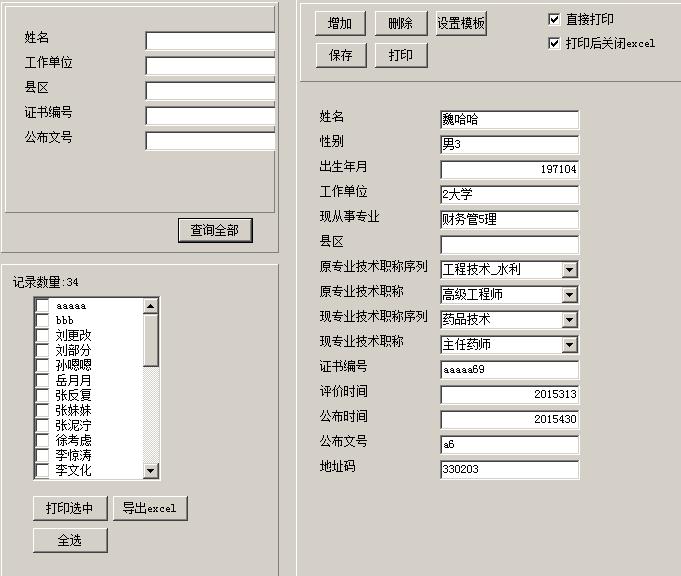Click the search 证书编号 input field

pyautogui.click(x=211, y=116)
